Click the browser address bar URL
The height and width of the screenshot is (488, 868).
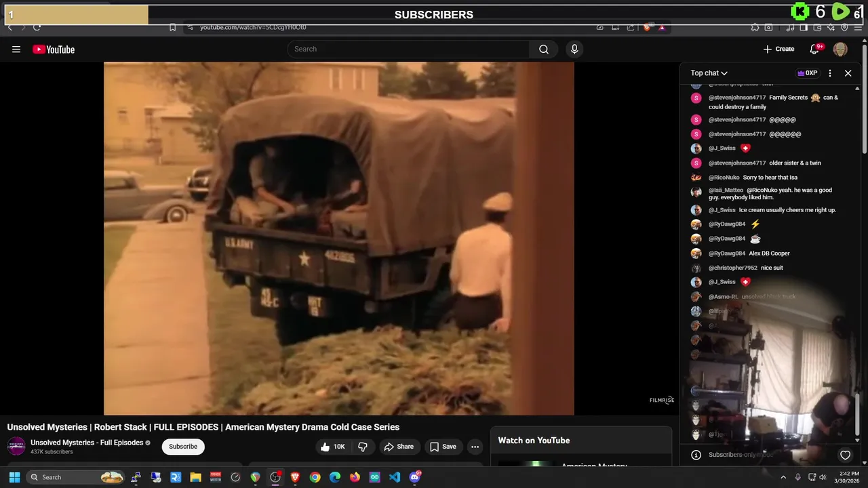pyautogui.click(x=253, y=28)
